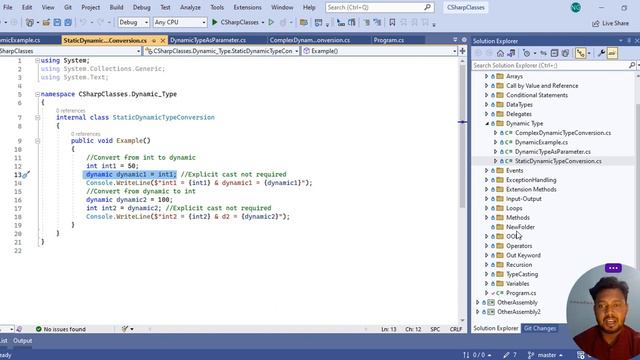The image size is (640, 360).
Task: Expand the TypeCasting folder
Action: click(487, 274)
